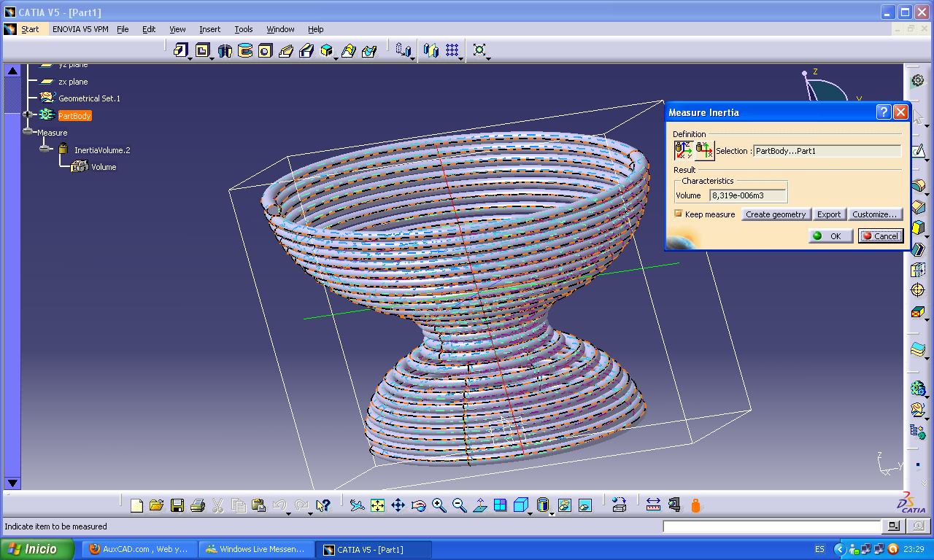Click the Hide/Show icon
Viewport: 934px width, 560px height.
(x=564, y=505)
